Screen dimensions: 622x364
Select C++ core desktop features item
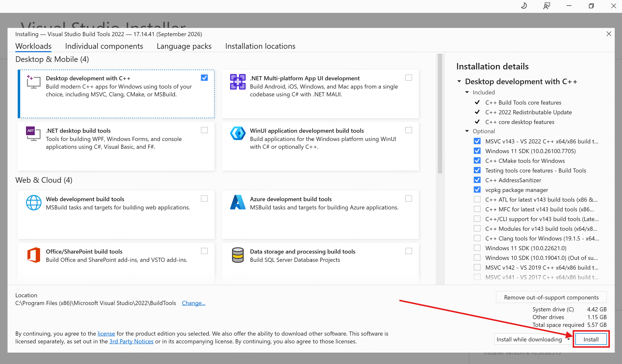pyautogui.click(x=519, y=122)
